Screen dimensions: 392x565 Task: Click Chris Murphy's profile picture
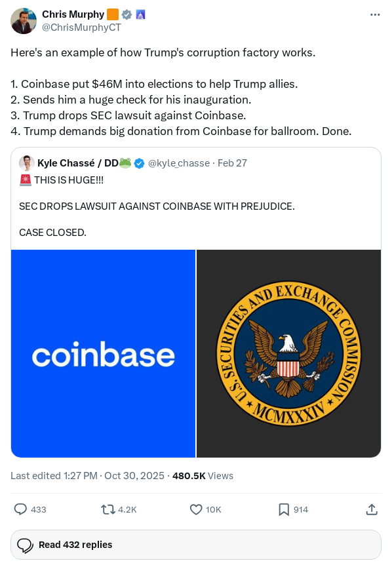click(x=24, y=21)
